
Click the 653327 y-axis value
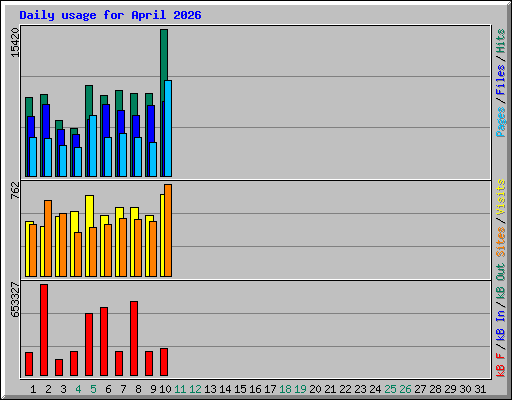pyautogui.click(x=15, y=299)
